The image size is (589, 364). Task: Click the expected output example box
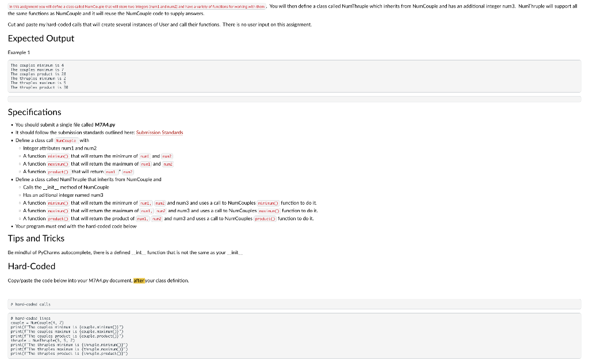(x=294, y=76)
